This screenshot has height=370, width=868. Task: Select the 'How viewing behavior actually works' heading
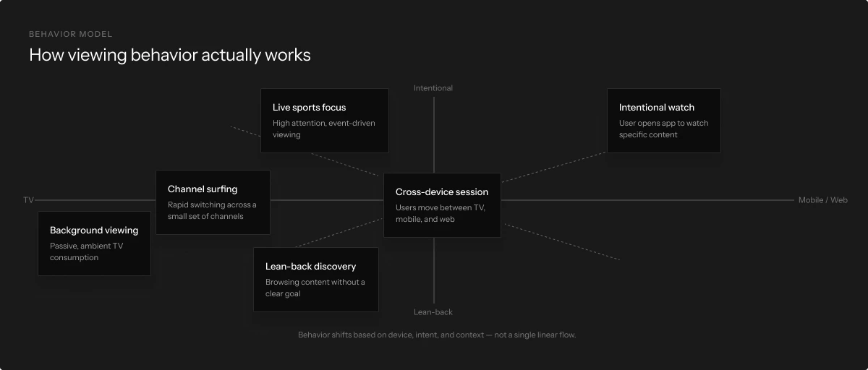point(169,55)
